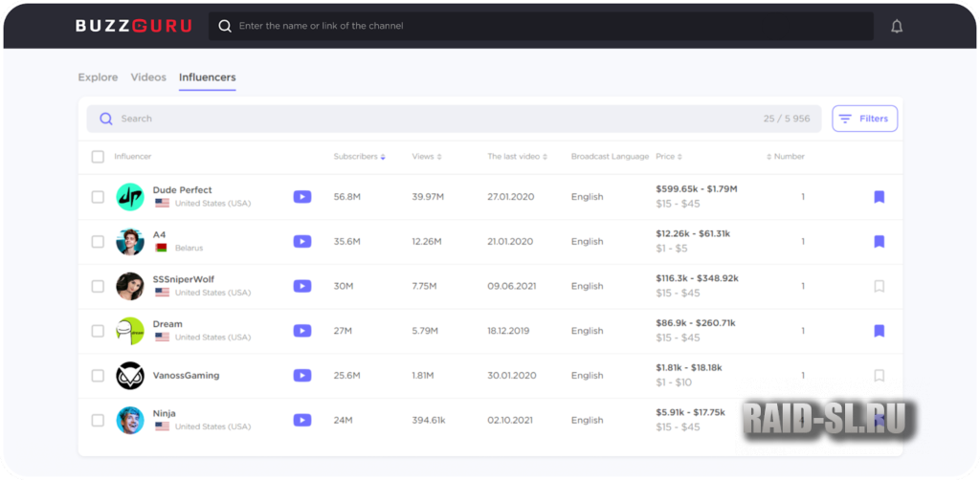Viewport: 980px width, 480px height.
Task: Click the notification bell icon
Action: point(897,27)
